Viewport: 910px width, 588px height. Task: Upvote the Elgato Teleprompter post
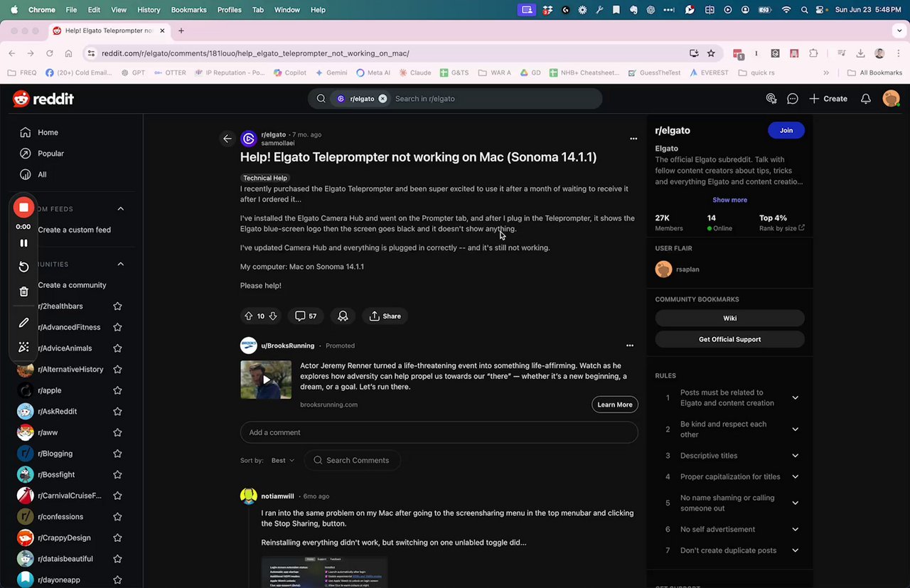pos(248,316)
